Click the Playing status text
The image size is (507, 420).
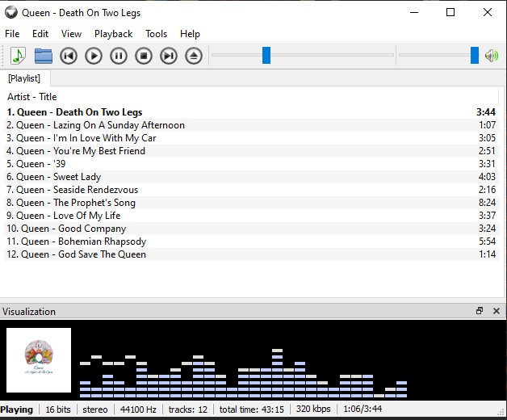[x=17, y=409]
